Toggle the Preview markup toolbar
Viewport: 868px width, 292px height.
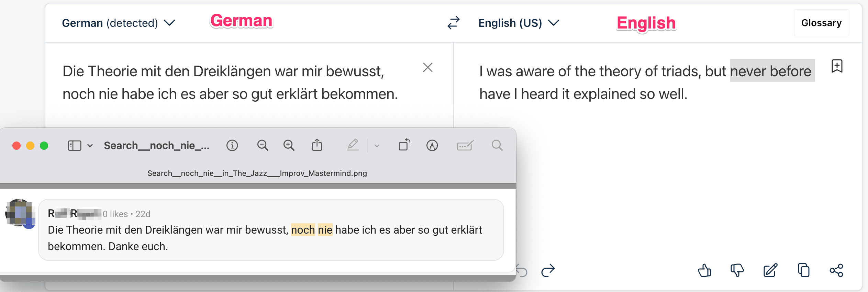[432, 146]
